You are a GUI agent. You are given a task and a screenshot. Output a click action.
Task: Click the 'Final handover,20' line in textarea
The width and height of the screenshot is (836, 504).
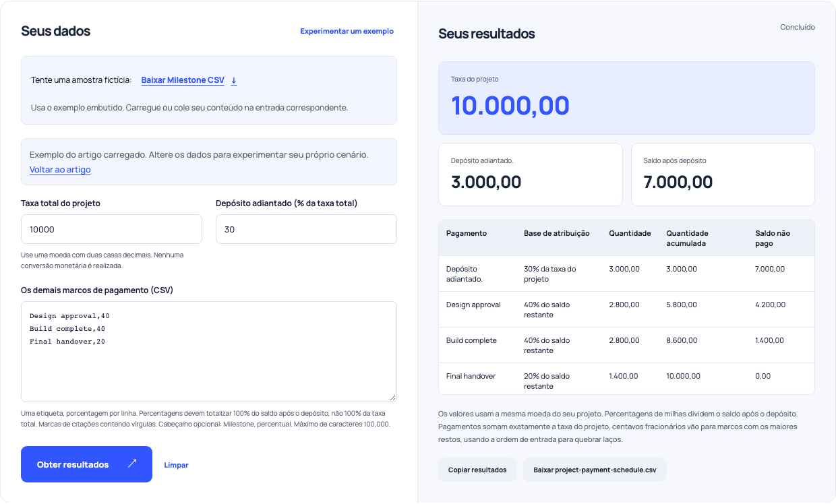click(x=67, y=342)
